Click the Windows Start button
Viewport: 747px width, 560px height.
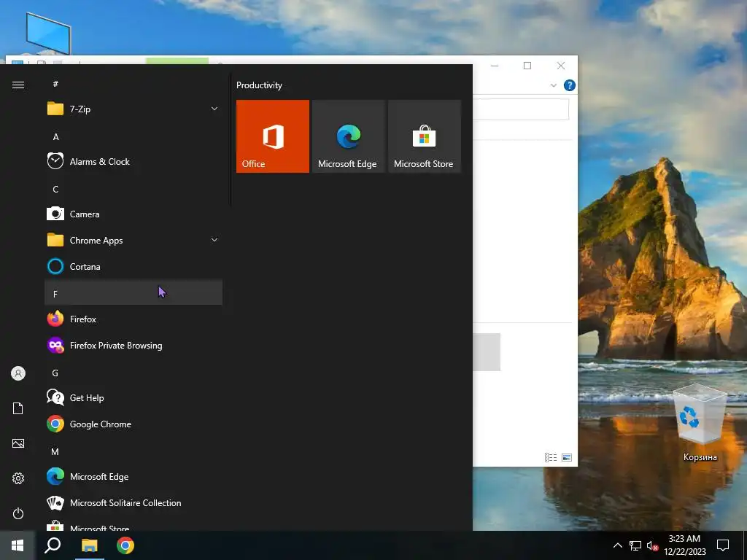click(18, 545)
